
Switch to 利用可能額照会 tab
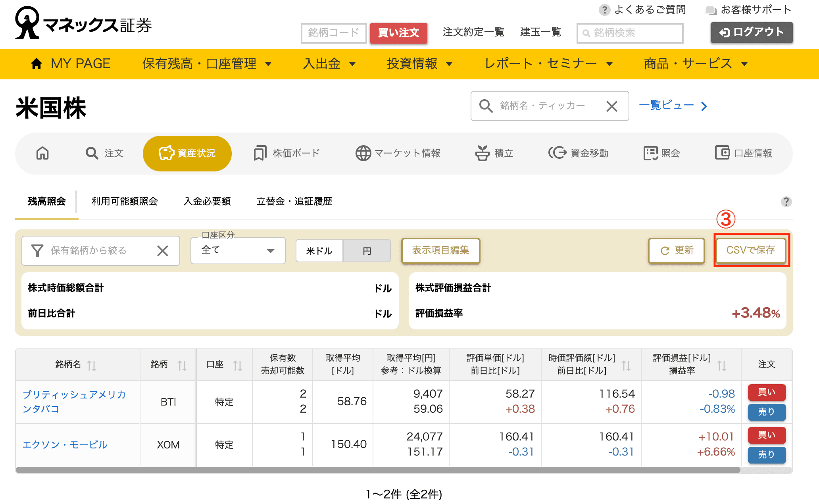tap(125, 202)
